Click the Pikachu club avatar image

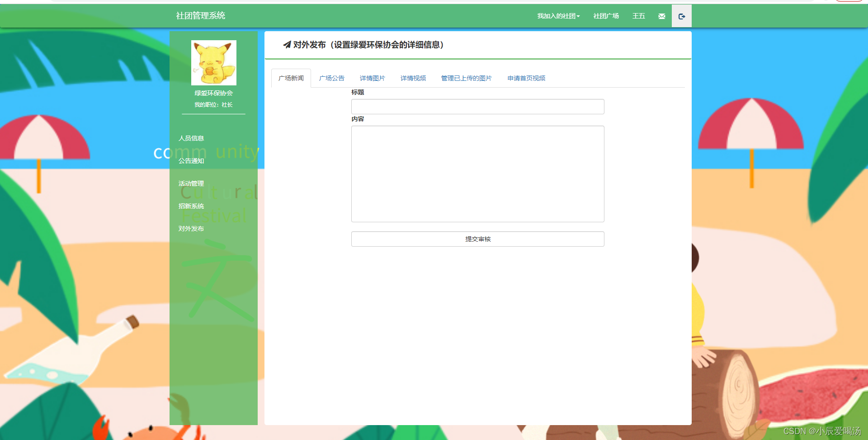pos(214,63)
